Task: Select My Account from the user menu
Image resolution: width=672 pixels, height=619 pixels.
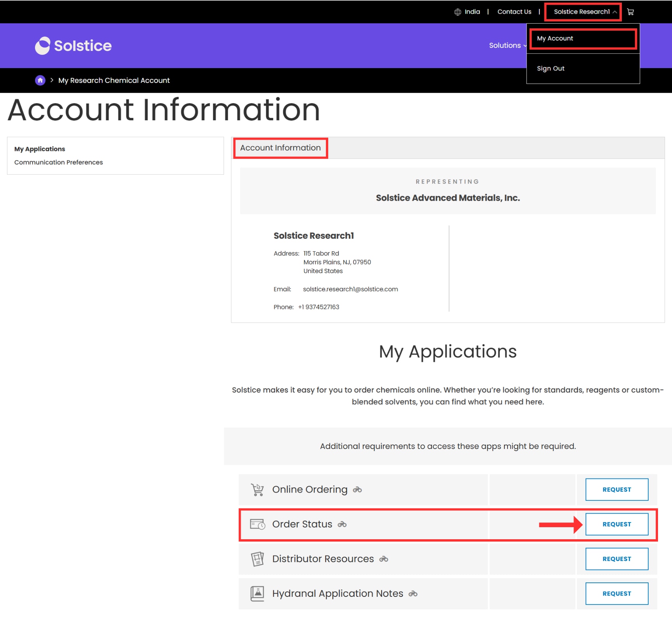Action: (583, 39)
